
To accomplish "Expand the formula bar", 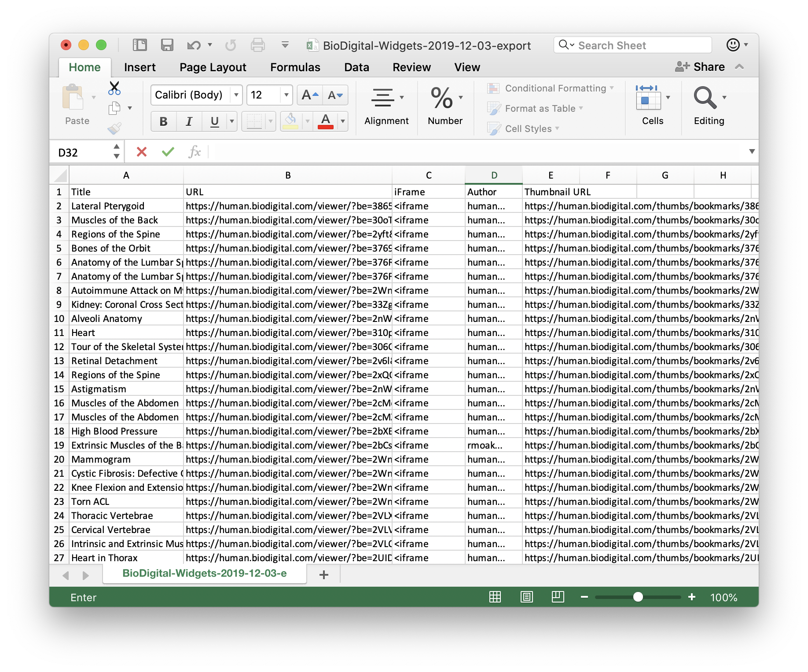I will 752,151.
